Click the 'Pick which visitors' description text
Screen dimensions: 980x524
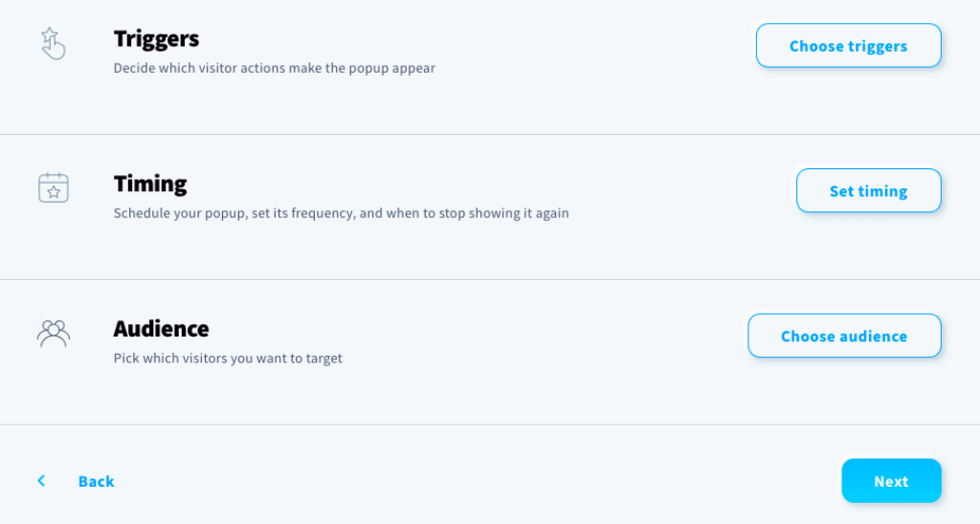(228, 359)
